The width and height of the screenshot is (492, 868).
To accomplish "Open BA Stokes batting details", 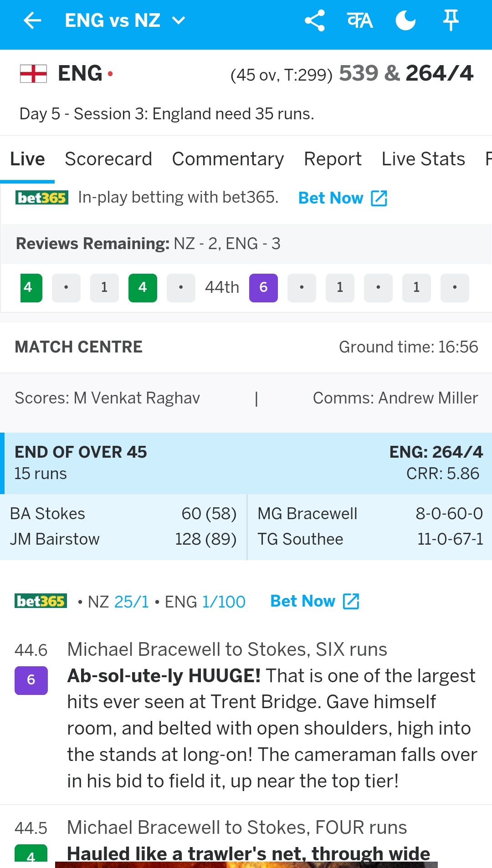I will pyautogui.click(x=48, y=514).
